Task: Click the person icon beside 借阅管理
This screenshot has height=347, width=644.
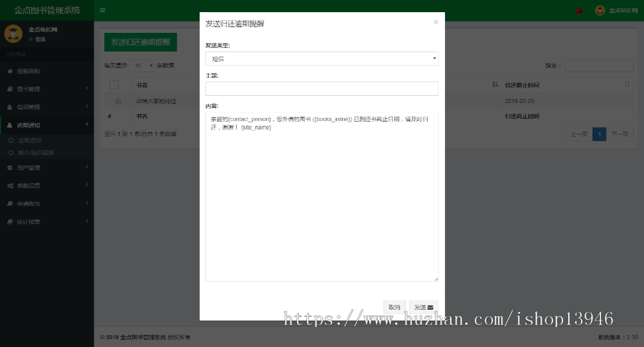Action: tap(10, 107)
